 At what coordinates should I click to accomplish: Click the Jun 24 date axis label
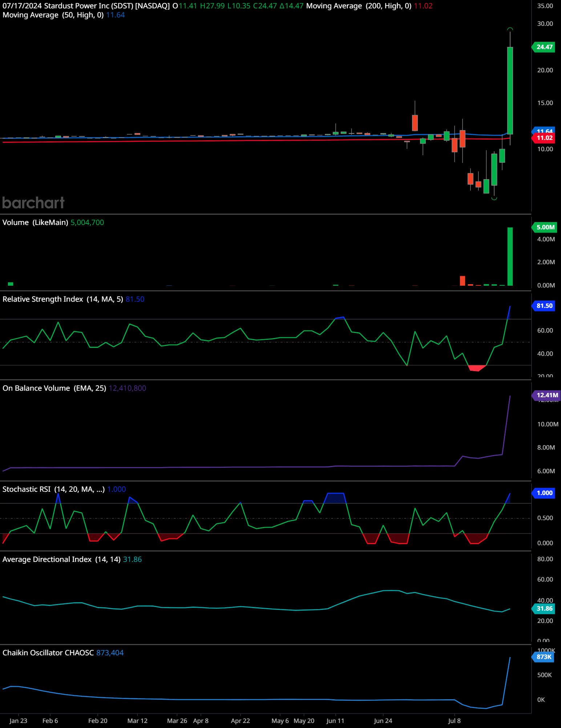383,721
